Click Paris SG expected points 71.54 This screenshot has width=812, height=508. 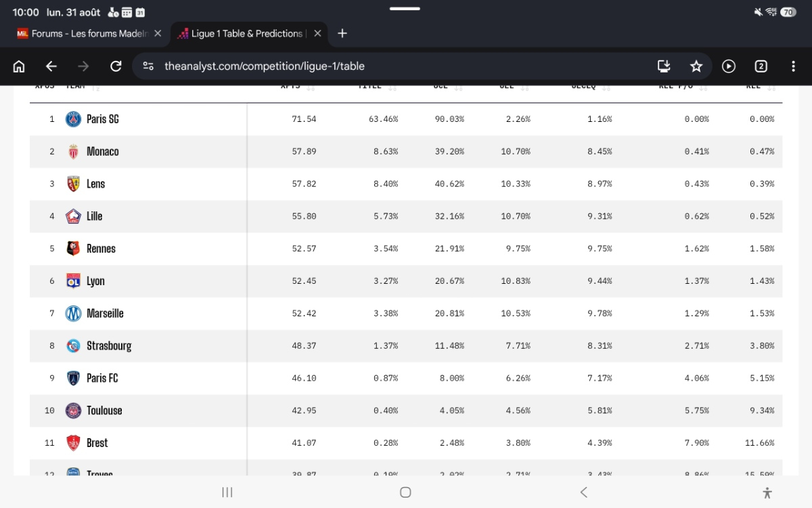[304, 119]
